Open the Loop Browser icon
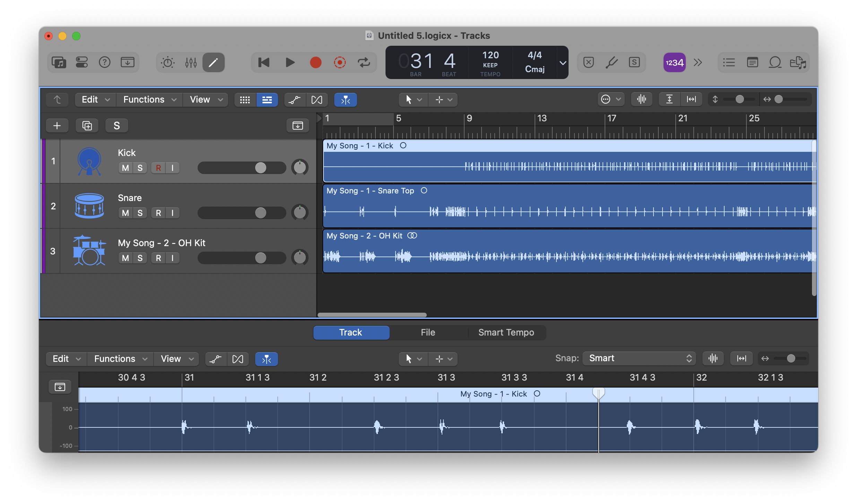Viewport: 857px width, 504px height. pos(775,63)
